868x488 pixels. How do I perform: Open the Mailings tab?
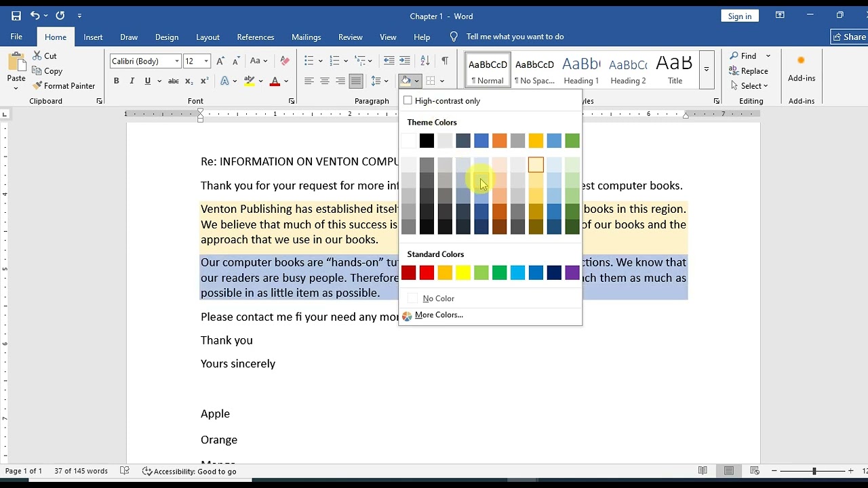coord(306,37)
